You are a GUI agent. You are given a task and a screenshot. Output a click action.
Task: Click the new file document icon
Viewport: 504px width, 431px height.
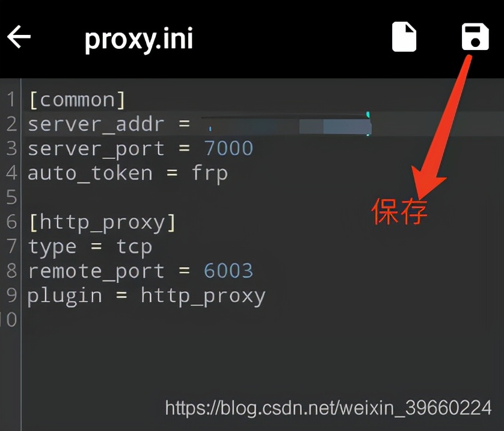(x=404, y=37)
